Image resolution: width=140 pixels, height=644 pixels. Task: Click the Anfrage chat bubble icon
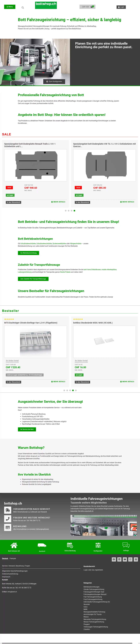point(126,545)
